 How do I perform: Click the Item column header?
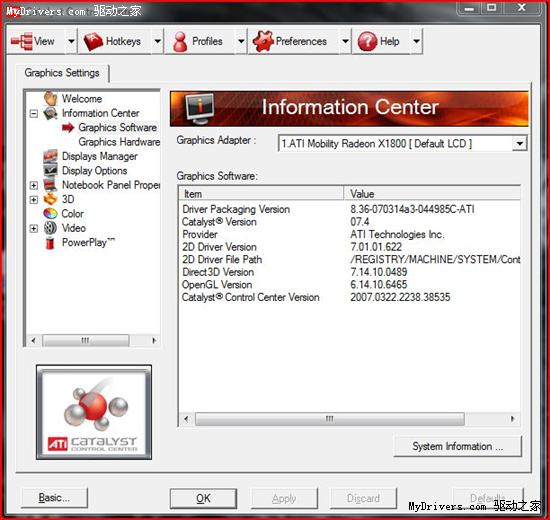click(x=261, y=194)
